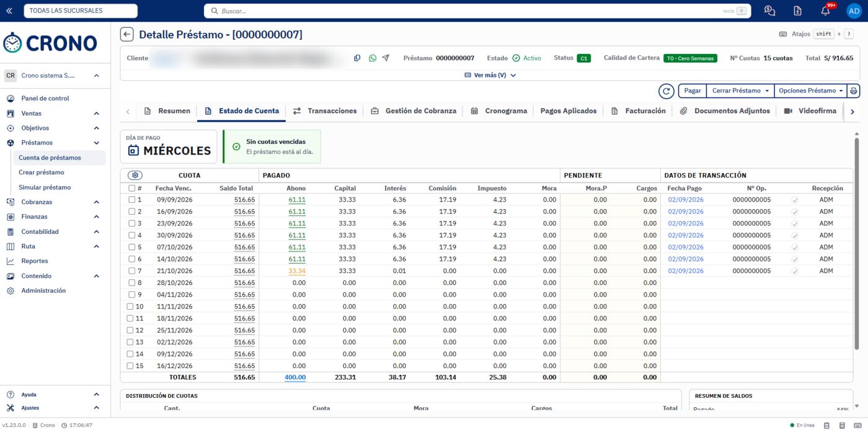Screen dimensions: 868x432
Task: Open the Opciones Préstamo dropdown
Action: [811, 91]
